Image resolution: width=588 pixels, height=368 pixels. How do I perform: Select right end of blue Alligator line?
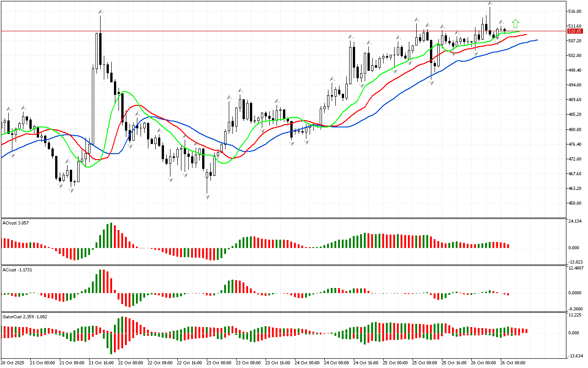[536, 40]
